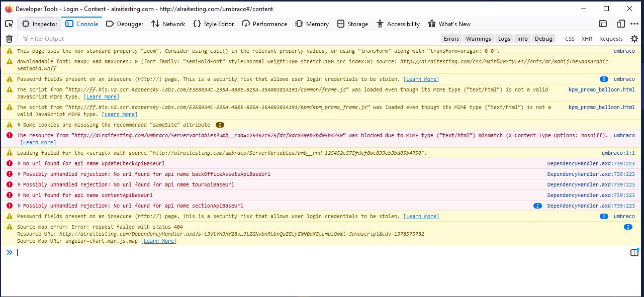Open umbraco:1:1 source location

pos(618,153)
